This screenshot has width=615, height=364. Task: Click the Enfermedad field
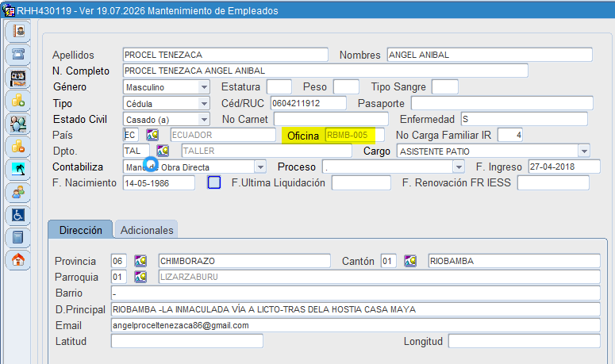525,119
